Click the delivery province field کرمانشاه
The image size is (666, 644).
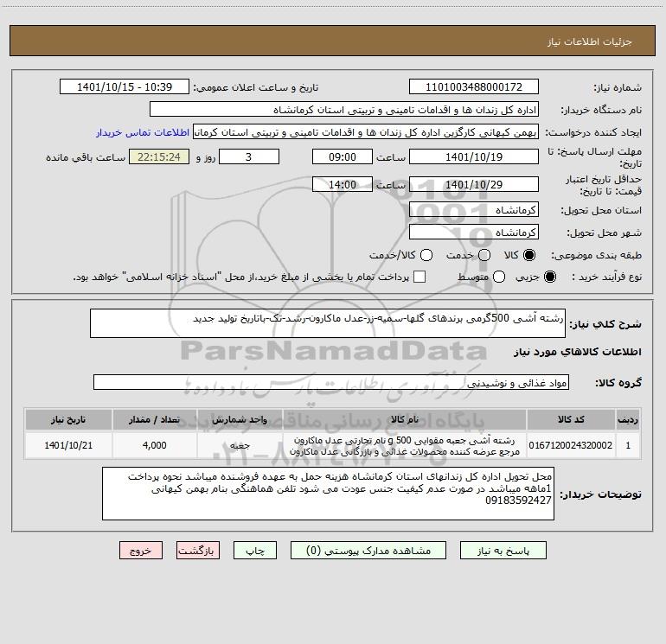tap(474, 209)
